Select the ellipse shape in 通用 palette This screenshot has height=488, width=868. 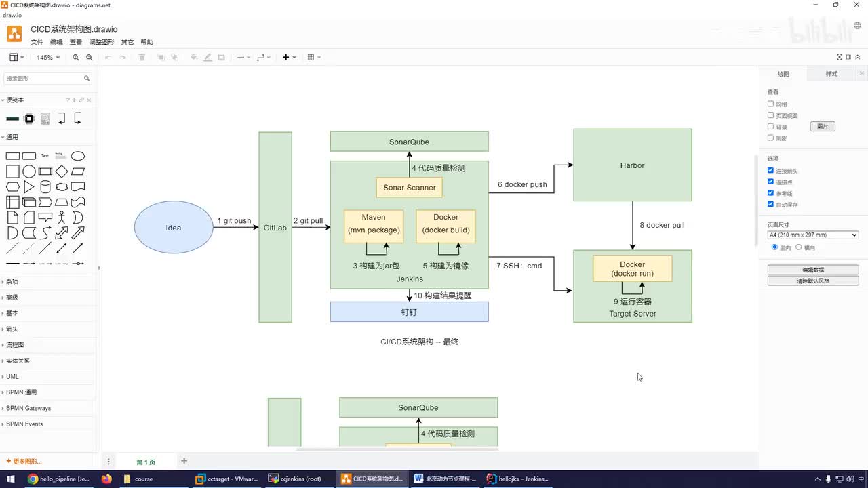(78, 156)
